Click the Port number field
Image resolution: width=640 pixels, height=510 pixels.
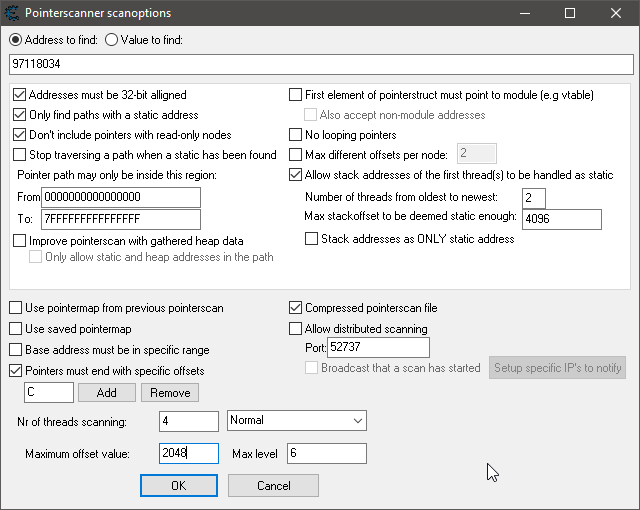point(378,347)
